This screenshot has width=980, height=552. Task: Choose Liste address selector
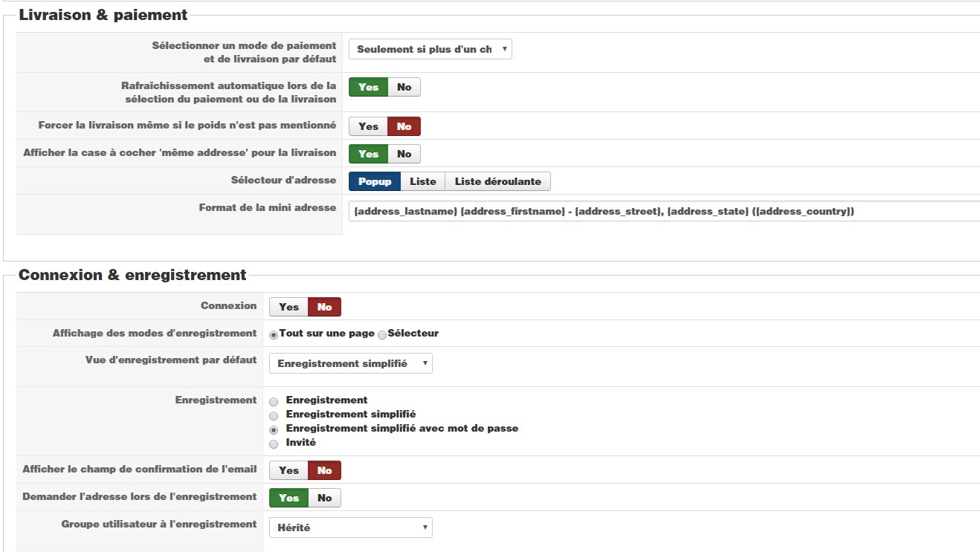422,181
